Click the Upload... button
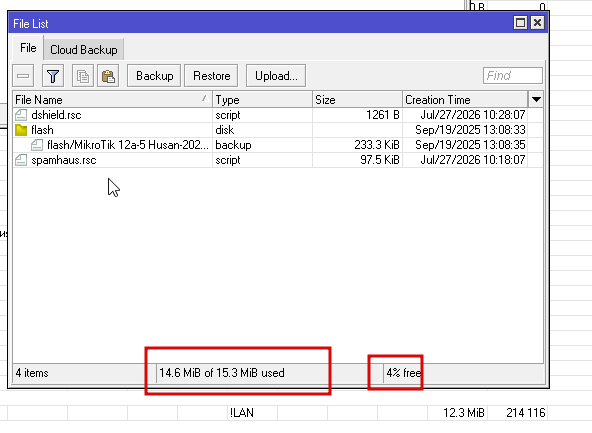The width and height of the screenshot is (592, 433). (x=276, y=76)
